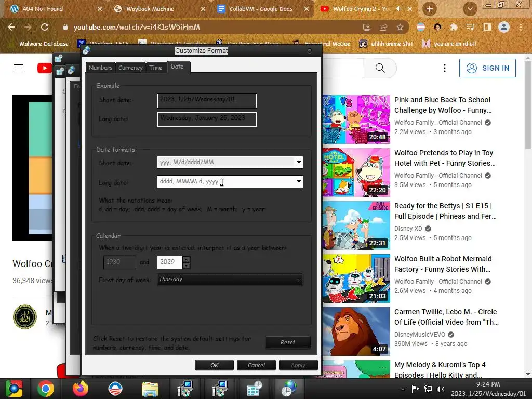Open Malware Database bookmark
The height and width of the screenshot is (399, 532).
40,44
